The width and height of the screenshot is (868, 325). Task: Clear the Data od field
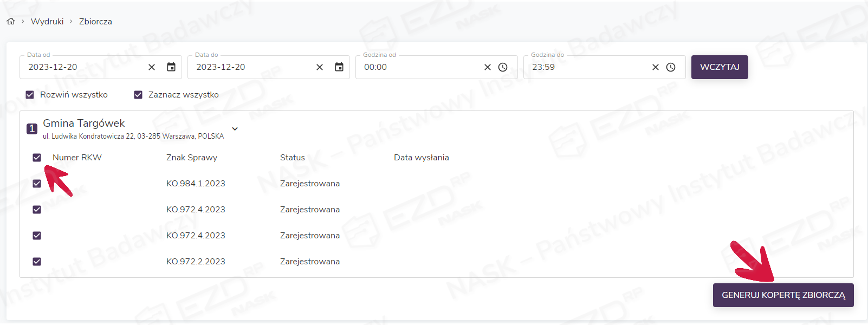pos(152,67)
